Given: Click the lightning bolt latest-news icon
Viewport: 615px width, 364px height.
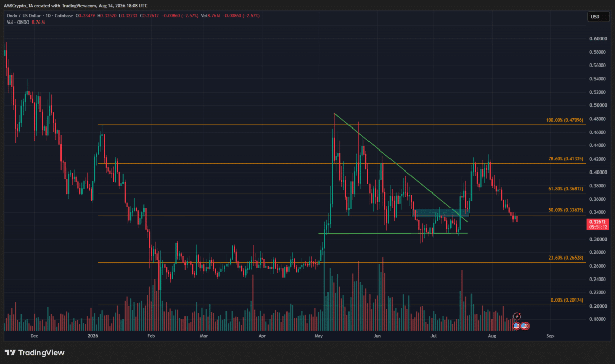Looking at the screenshot, I should tap(518, 317).
